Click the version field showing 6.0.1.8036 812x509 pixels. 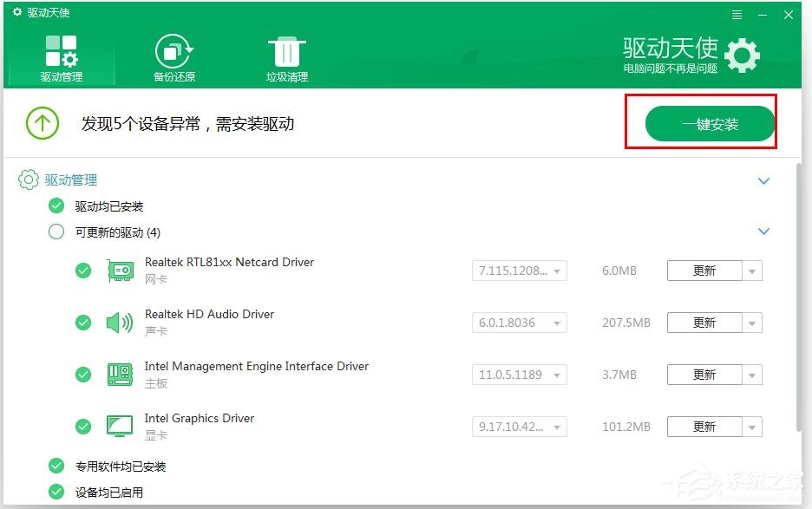pos(519,322)
